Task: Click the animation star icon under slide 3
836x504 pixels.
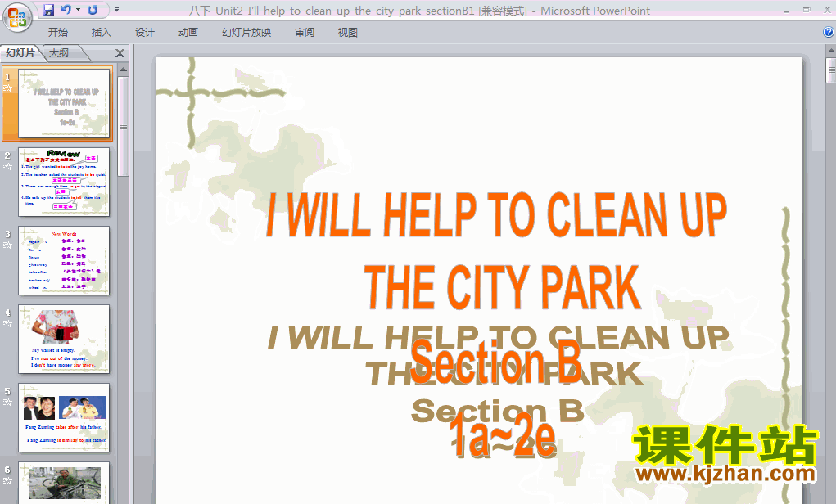Action: click(x=7, y=245)
